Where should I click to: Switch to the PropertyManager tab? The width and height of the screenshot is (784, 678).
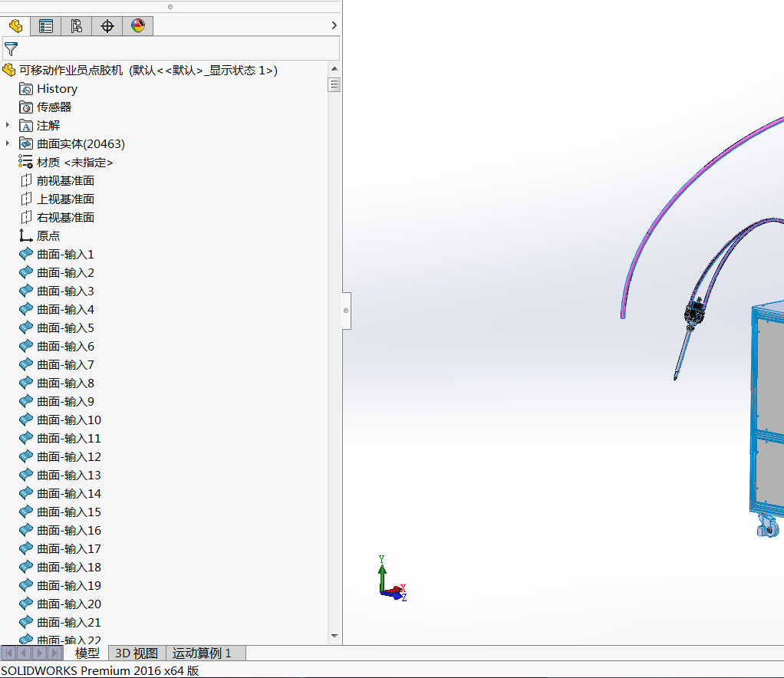(x=46, y=26)
